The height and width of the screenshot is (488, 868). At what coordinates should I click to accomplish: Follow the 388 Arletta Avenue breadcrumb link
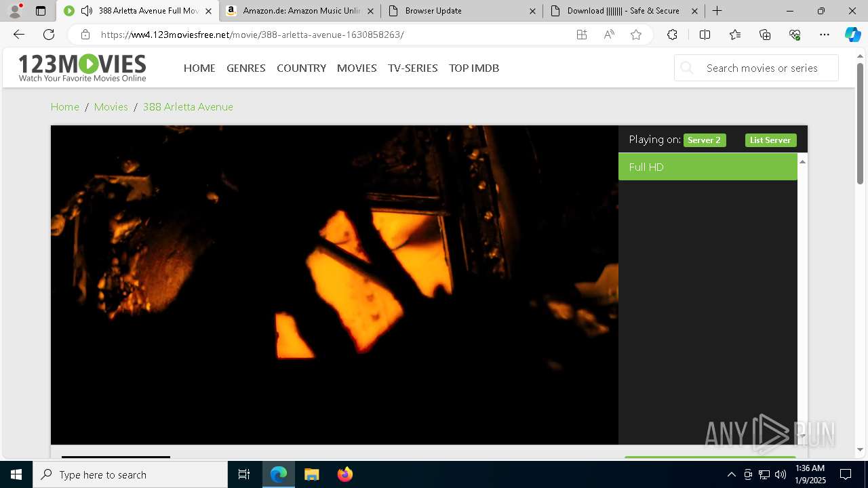[188, 106]
